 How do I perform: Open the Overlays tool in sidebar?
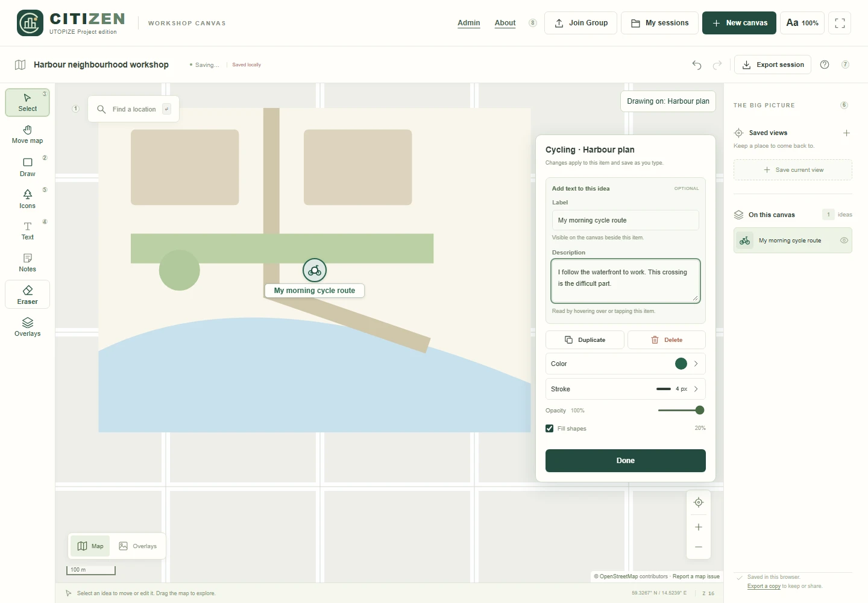(27, 327)
